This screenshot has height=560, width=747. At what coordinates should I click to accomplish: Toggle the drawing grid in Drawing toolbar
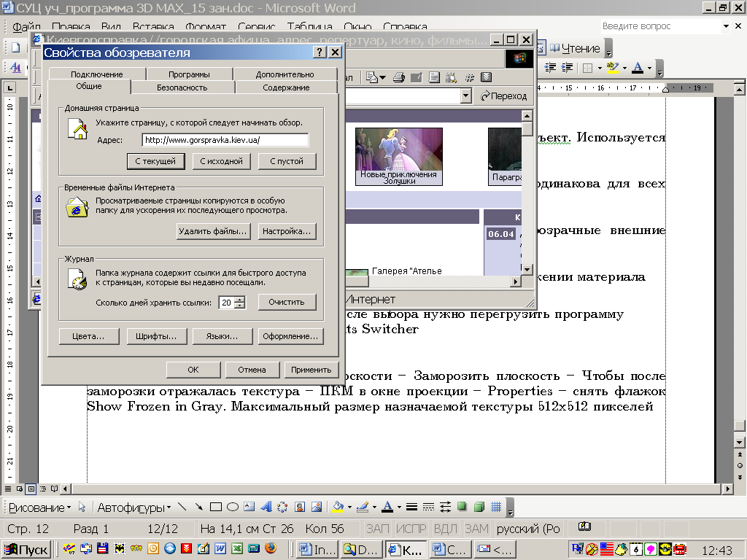[496, 507]
